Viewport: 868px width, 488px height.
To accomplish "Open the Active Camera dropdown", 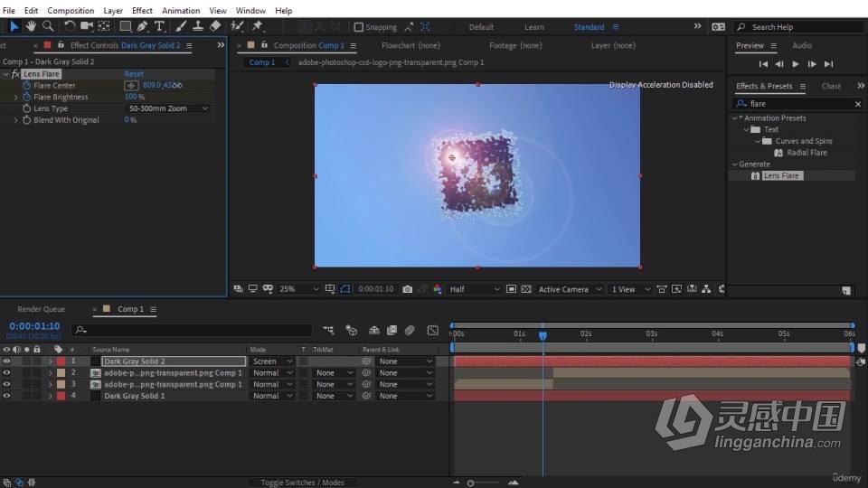I will click(x=569, y=289).
